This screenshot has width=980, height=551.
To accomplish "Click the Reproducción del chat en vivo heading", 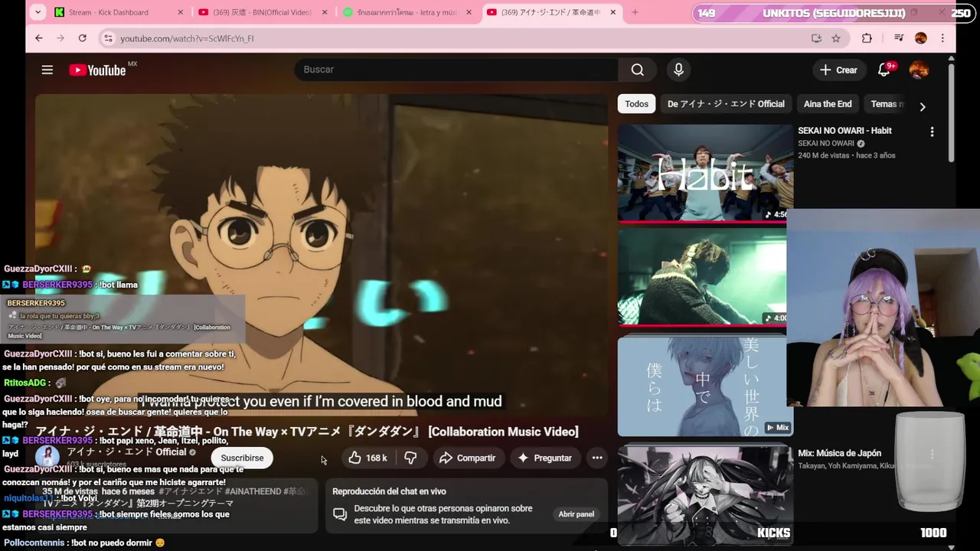I will (x=389, y=491).
